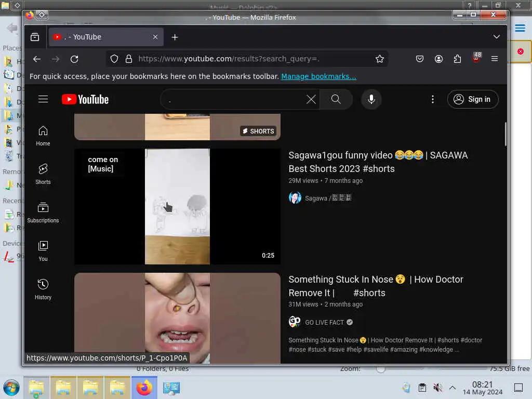The image size is (532, 399).
Task: Expand the list all tabs chevron
Action: [x=496, y=37]
